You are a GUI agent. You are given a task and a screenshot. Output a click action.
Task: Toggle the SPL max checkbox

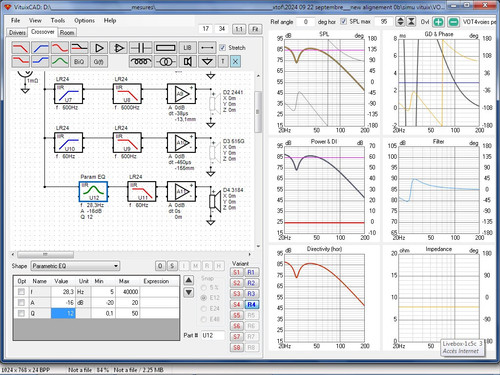[x=344, y=22]
